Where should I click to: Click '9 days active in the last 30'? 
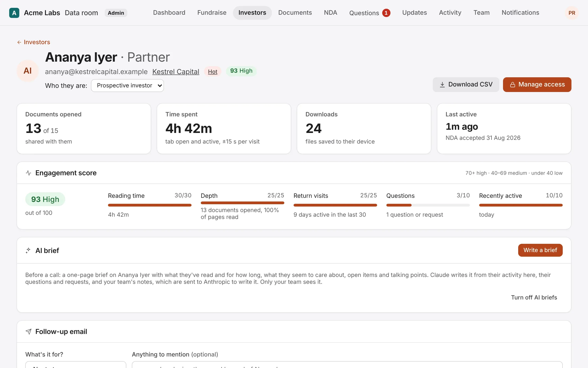329,215
